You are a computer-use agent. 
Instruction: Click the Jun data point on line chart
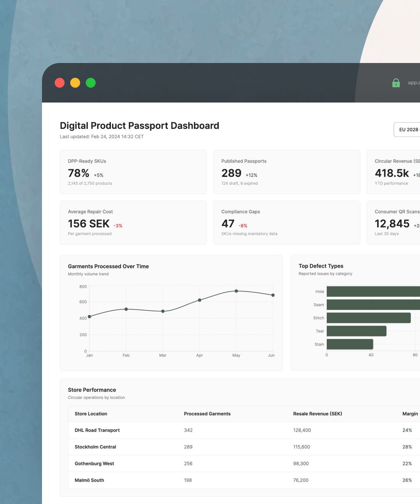pyautogui.click(x=273, y=295)
